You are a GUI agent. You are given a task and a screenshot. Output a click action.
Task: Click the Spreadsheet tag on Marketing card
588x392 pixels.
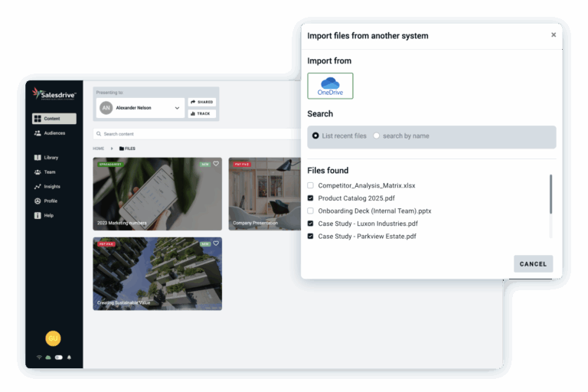click(110, 165)
